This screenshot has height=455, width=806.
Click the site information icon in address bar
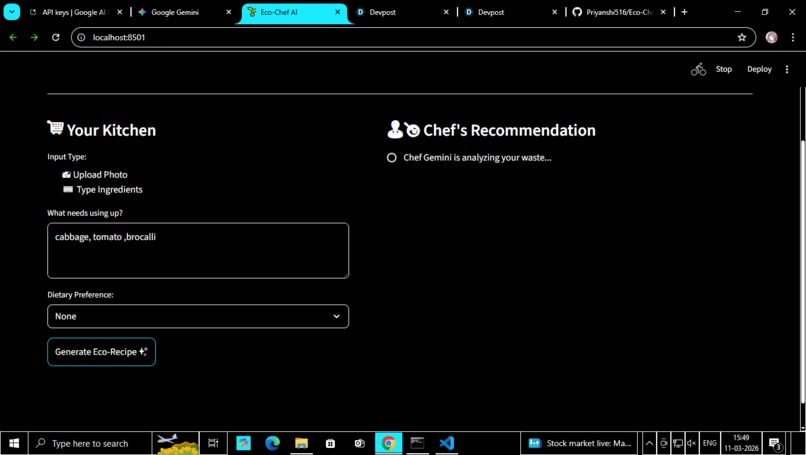click(81, 37)
